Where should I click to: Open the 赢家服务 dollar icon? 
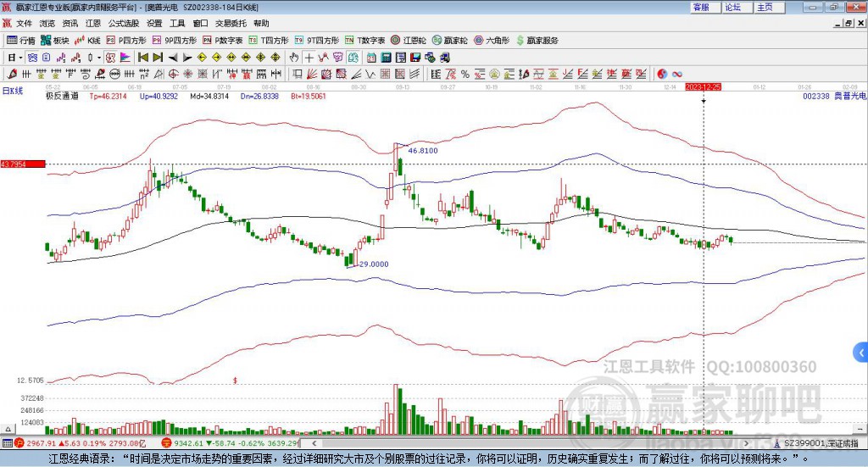[x=537, y=40]
